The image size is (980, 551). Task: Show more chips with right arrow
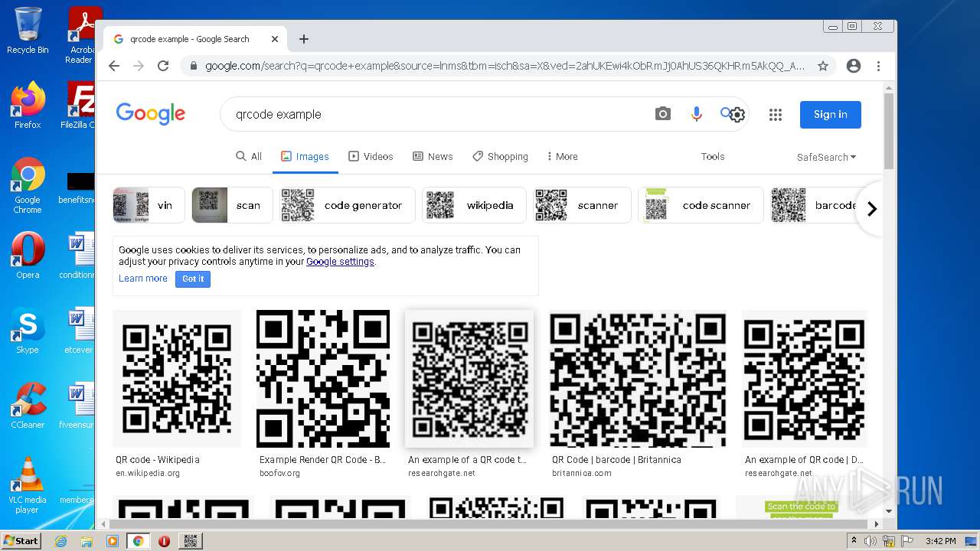[x=871, y=208]
